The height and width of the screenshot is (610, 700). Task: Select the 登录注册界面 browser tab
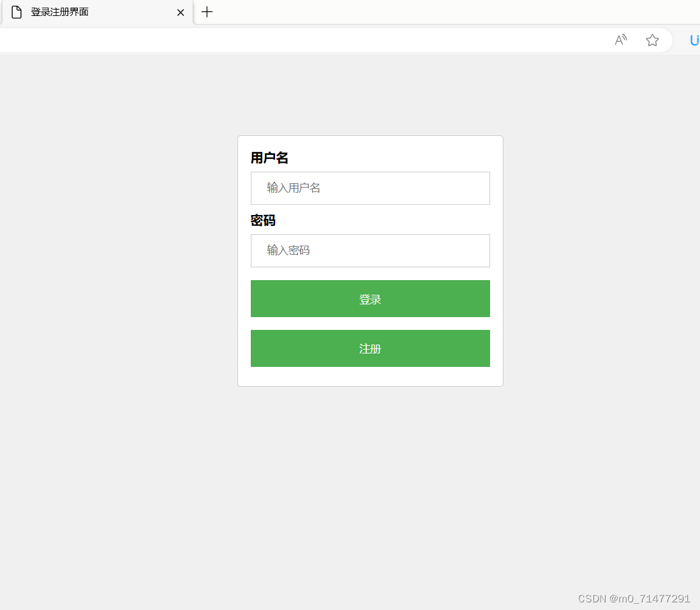click(x=97, y=12)
